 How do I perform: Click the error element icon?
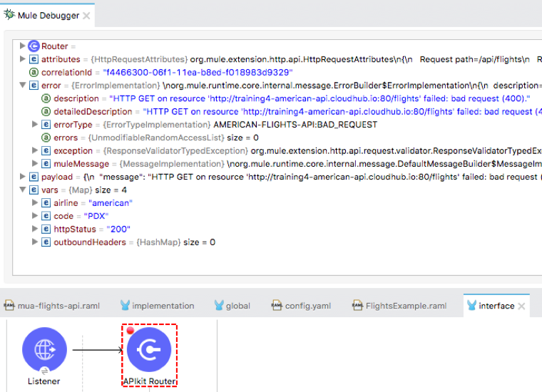pos(34,86)
